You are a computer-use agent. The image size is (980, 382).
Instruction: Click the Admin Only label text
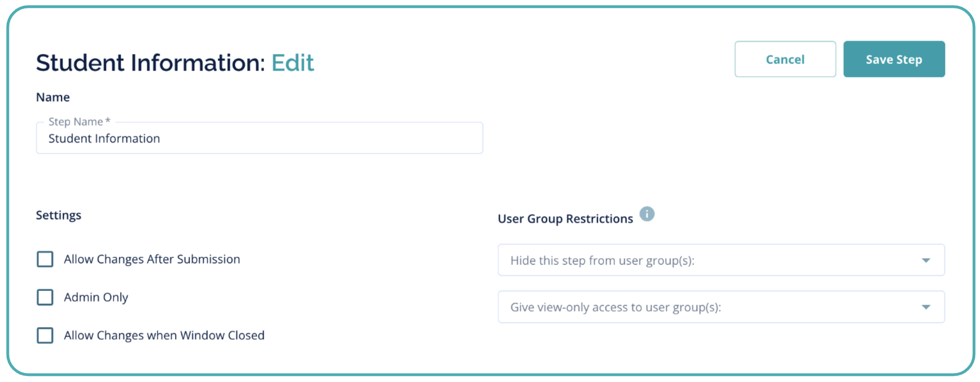[96, 297]
